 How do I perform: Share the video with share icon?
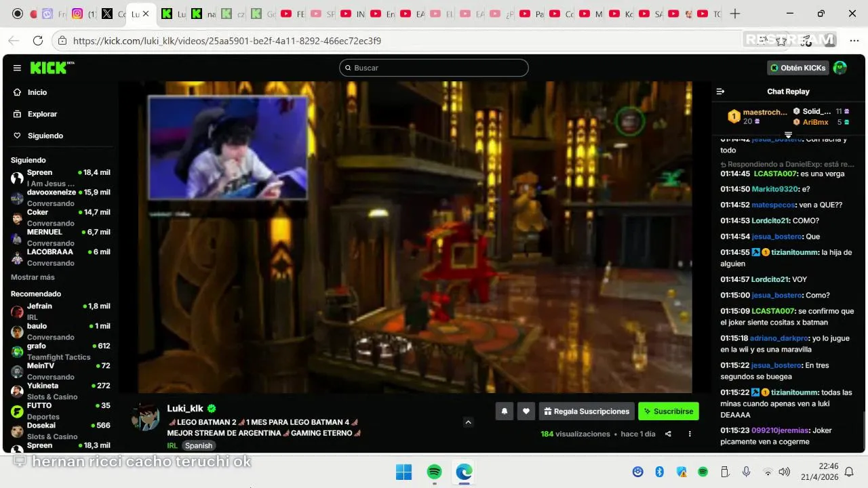[668, 434]
